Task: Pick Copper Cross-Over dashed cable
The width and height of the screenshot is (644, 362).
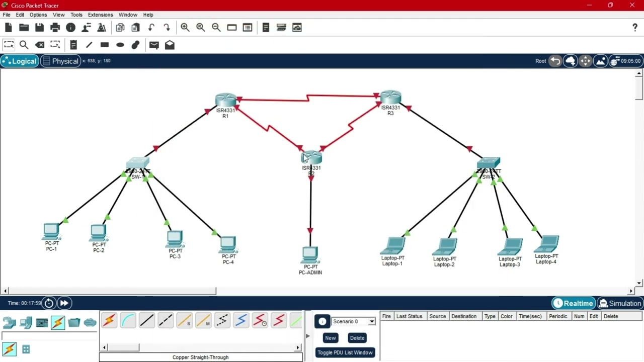Action: tap(166, 320)
